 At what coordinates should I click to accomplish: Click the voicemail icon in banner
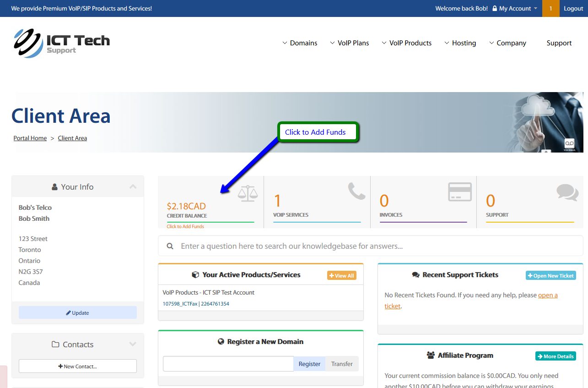[x=569, y=144]
